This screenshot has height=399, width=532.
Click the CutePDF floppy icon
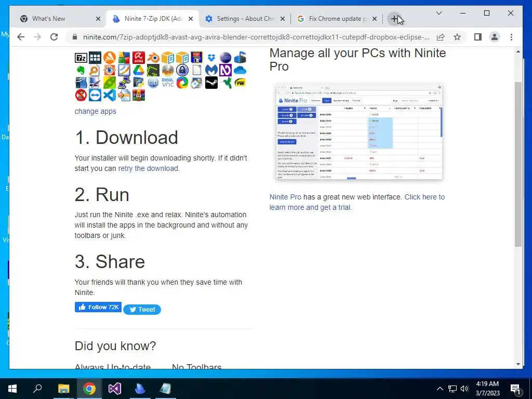click(x=196, y=58)
